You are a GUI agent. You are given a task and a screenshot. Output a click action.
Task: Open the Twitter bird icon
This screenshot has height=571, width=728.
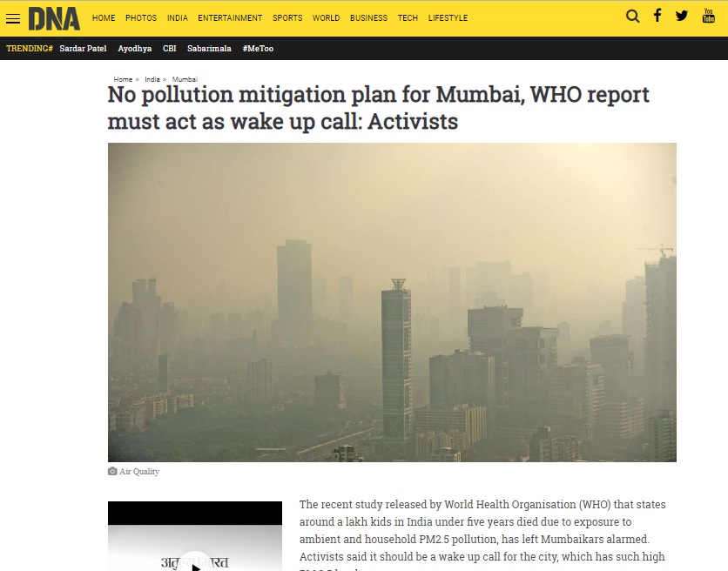click(x=682, y=16)
